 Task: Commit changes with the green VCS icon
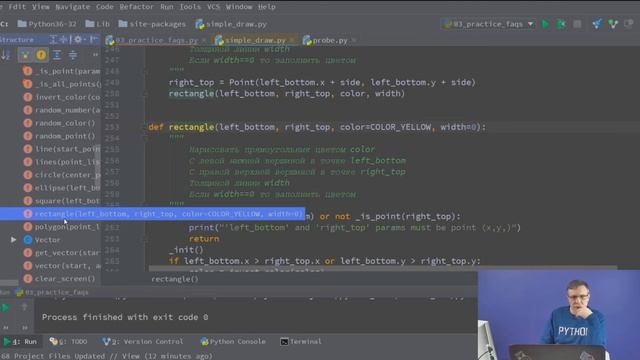[613, 24]
